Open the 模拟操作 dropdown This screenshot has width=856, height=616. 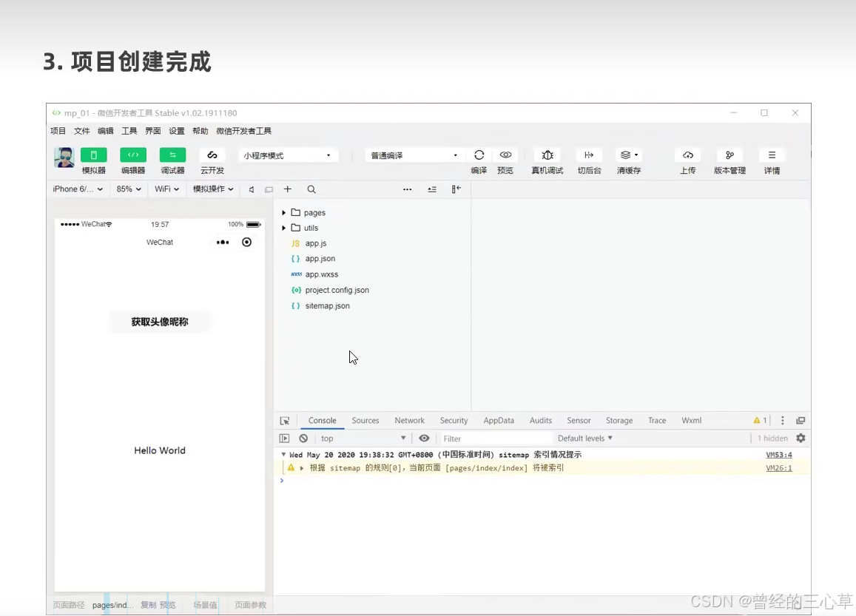coord(213,189)
